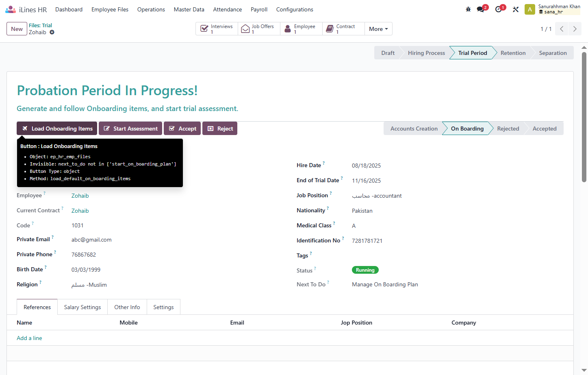The image size is (588, 375).
Task: Open the debug bug icon menu
Action: (x=468, y=9)
